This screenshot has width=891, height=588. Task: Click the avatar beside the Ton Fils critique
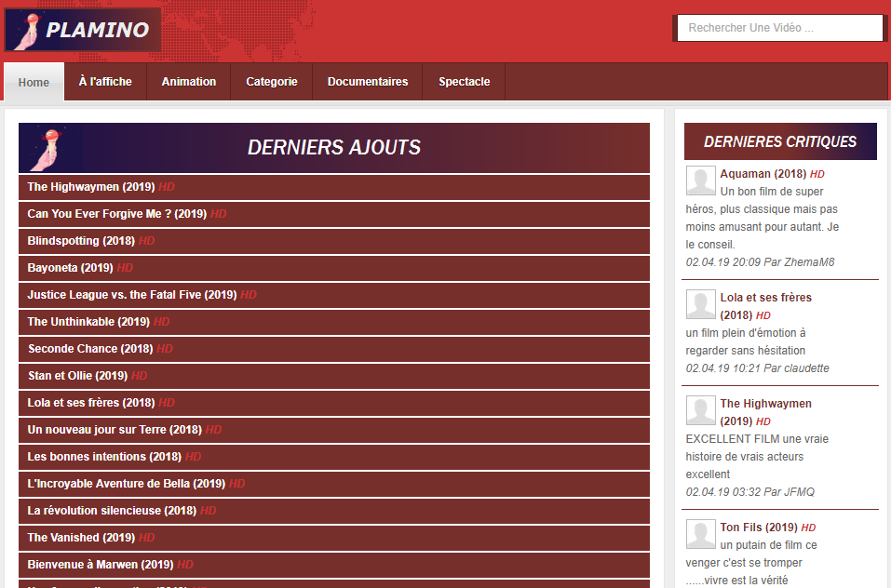701,534
